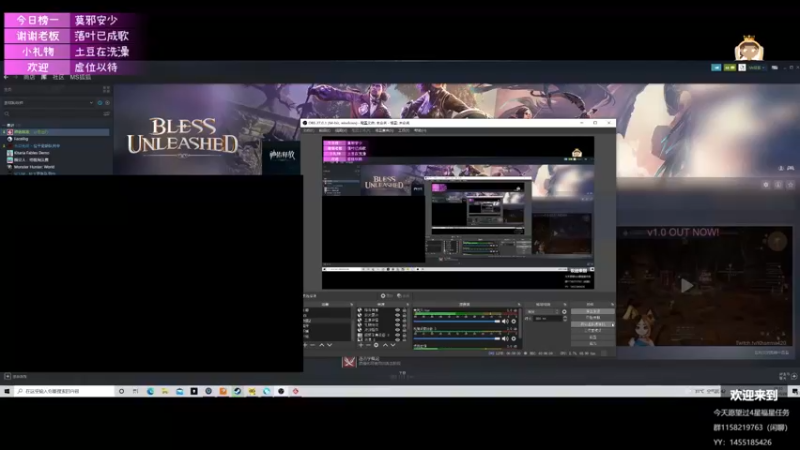Move source down with OBS sources arrow
The height and width of the screenshot is (450, 800).
(x=393, y=345)
